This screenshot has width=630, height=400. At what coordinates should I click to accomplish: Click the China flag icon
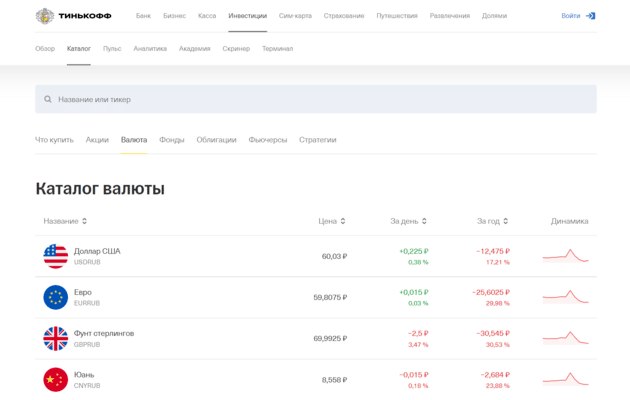tap(55, 380)
